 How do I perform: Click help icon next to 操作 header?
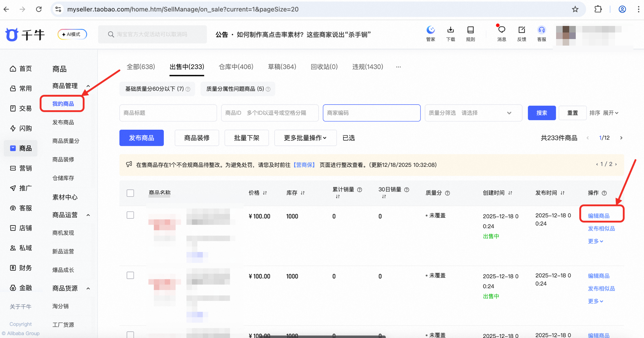click(x=604, y=193)
